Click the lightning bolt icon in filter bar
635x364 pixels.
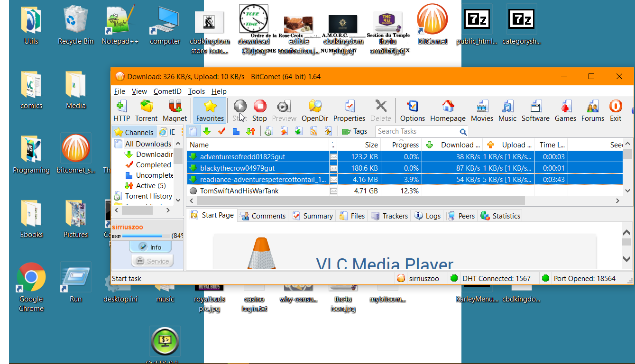click(x=328, y=131)
